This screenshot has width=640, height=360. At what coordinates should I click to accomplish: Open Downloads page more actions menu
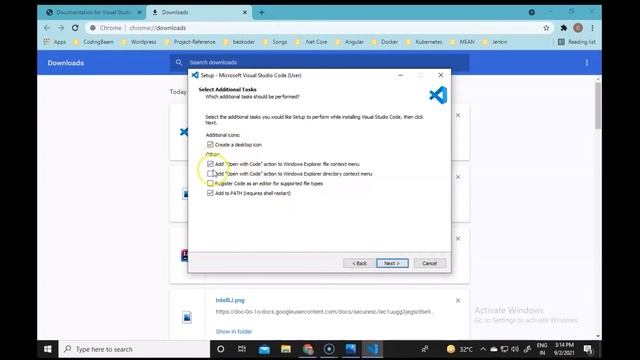tap(587, 63)
